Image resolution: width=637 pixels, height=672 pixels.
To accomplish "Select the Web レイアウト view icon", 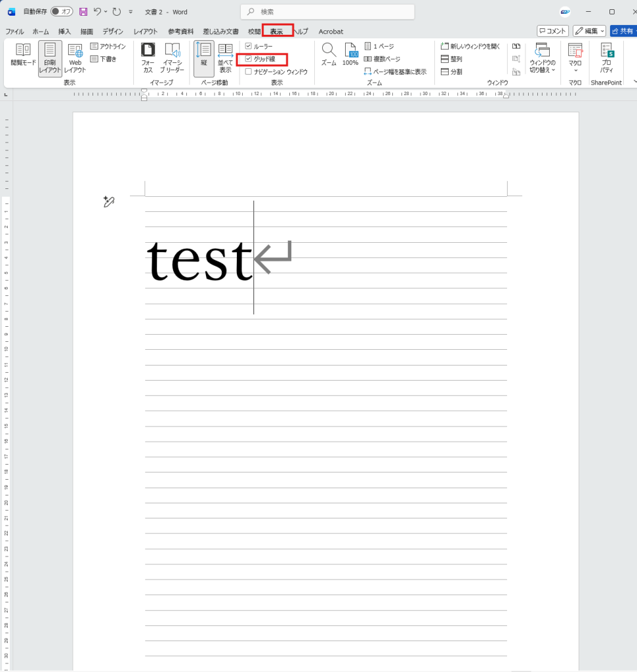I will tap(75, 56).
